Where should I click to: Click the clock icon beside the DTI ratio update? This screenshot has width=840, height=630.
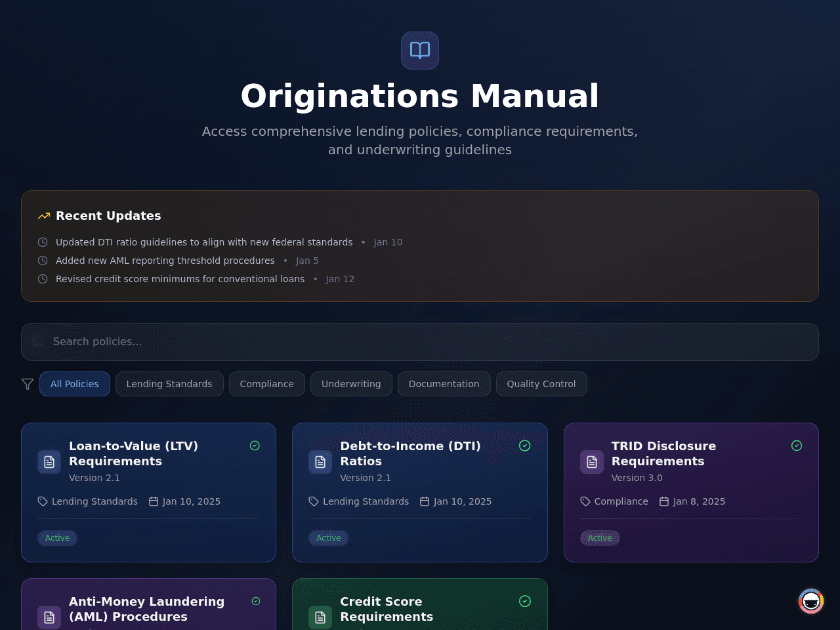pyautogui.click(x=43, y=242)
